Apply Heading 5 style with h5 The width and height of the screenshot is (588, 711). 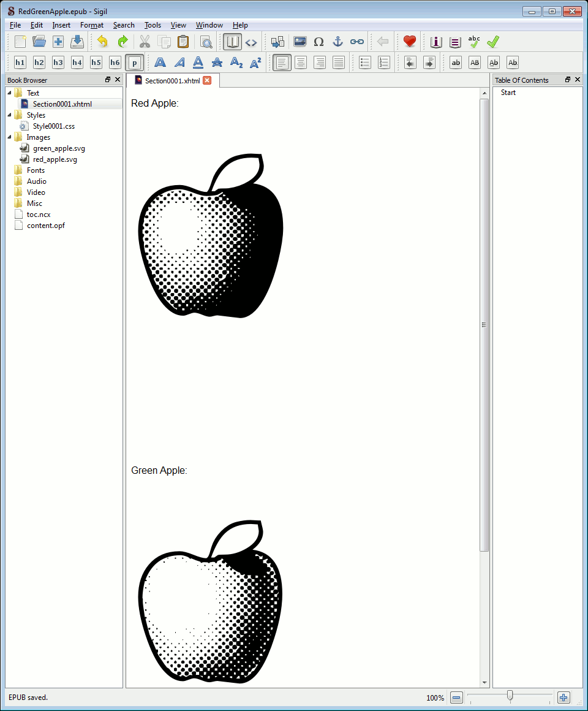click(x=96, y=63)
